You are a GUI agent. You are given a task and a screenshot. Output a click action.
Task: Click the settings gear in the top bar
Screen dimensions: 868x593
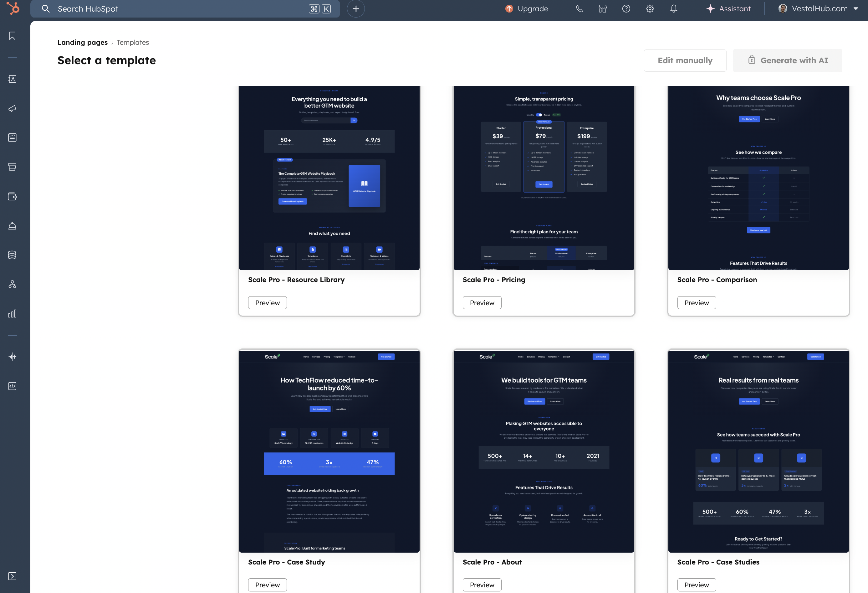tap(650, 8)
